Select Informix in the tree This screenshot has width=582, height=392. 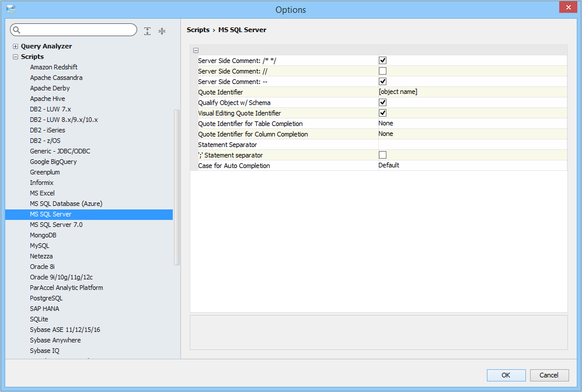41,183
